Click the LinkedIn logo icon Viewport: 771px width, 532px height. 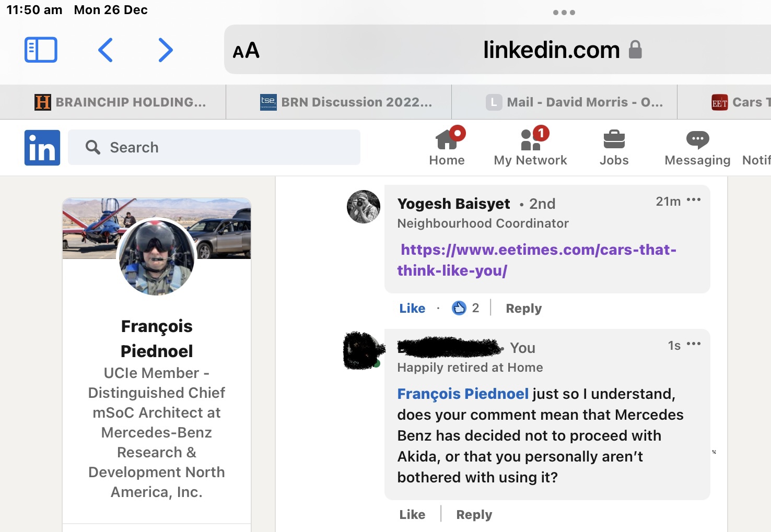[x=42, y=148]
